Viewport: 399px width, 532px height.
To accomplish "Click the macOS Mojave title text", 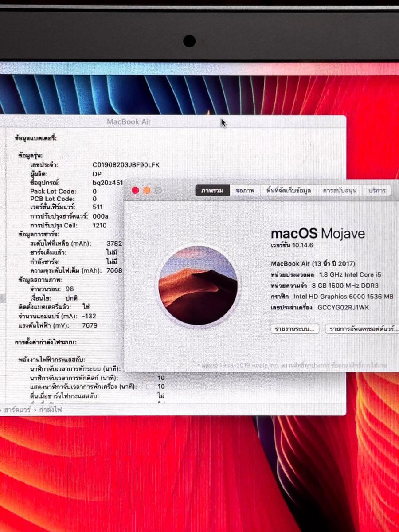I will 318,233.
